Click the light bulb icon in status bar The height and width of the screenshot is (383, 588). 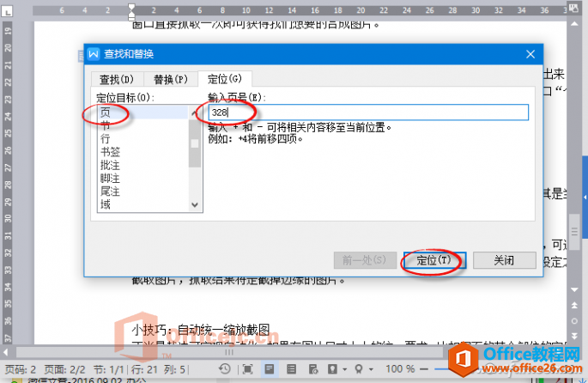coord(359,369)
